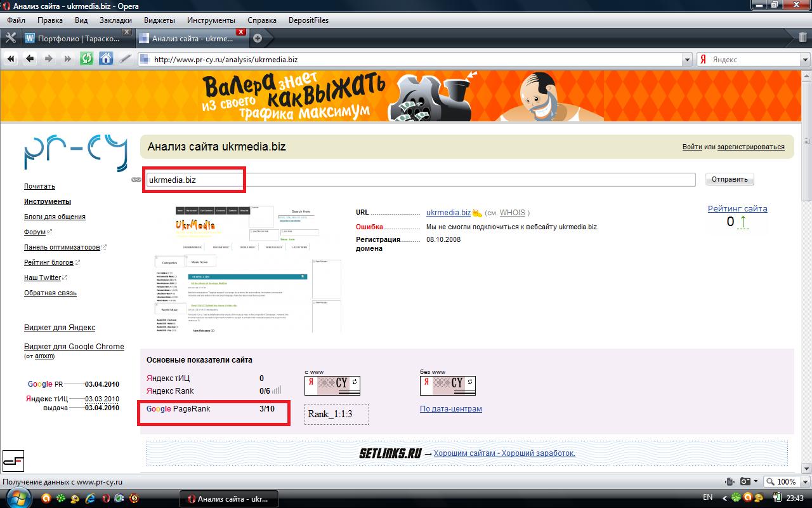Click the Анализ сайта taskbar button
This screenshot has width=812, height=508.
[229, 498]
